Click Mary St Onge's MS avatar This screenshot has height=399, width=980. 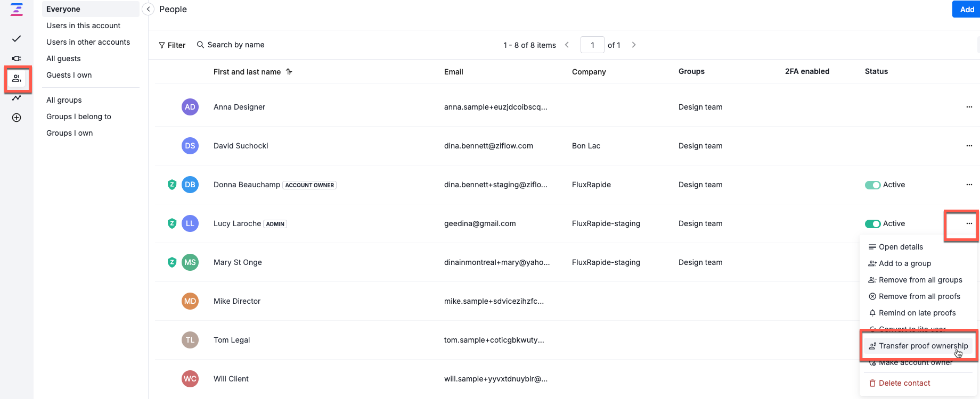pyautogui.click(x=190, y=262)
